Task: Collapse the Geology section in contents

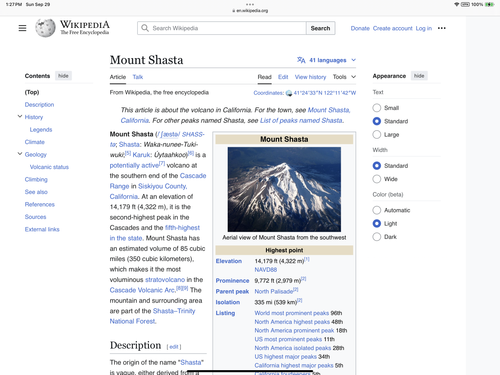Action: (20, 154)
